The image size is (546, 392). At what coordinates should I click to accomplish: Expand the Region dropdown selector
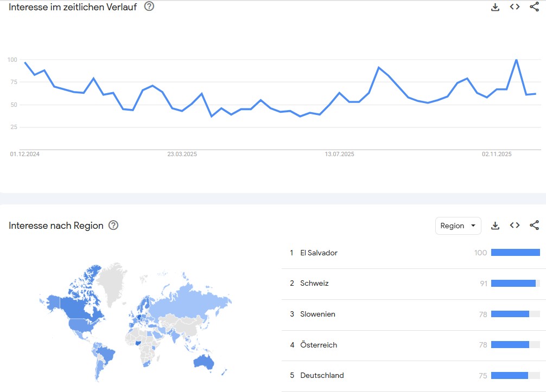tap(458, 226)
